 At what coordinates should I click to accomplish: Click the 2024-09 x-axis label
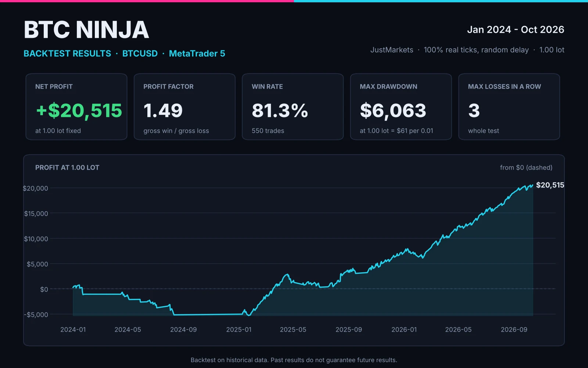coord(183,330)
